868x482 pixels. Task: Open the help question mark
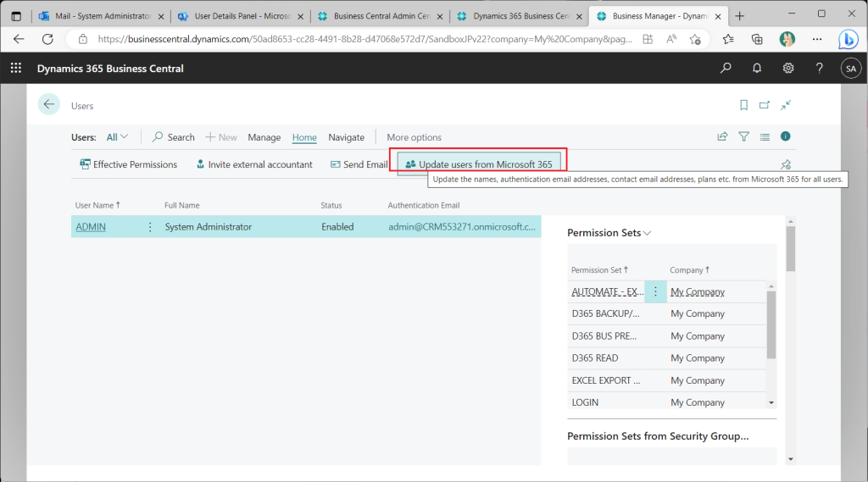[x=820, y=68]
